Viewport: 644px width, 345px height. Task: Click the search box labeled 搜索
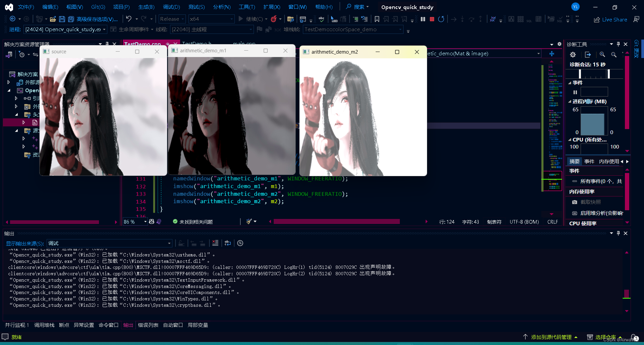point(358,7)
